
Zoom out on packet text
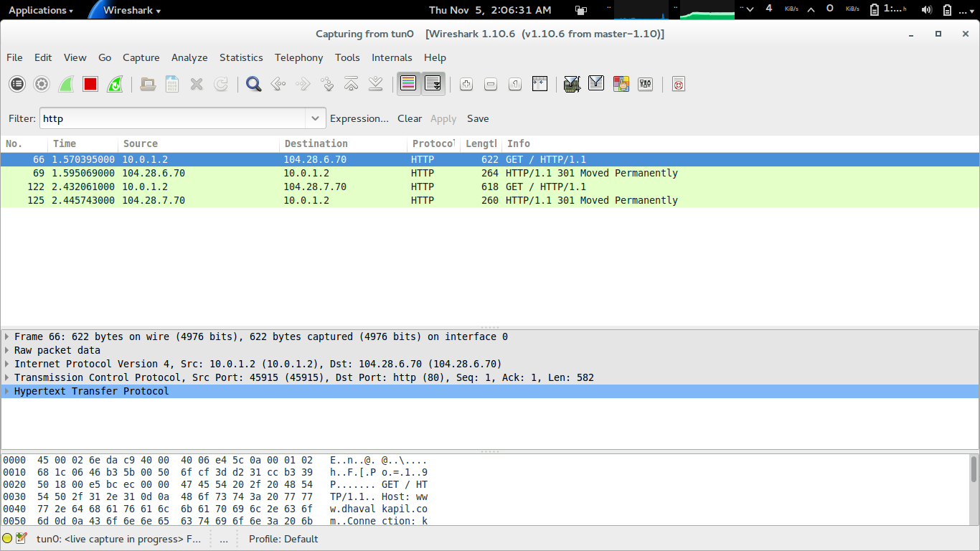point(491,84)
